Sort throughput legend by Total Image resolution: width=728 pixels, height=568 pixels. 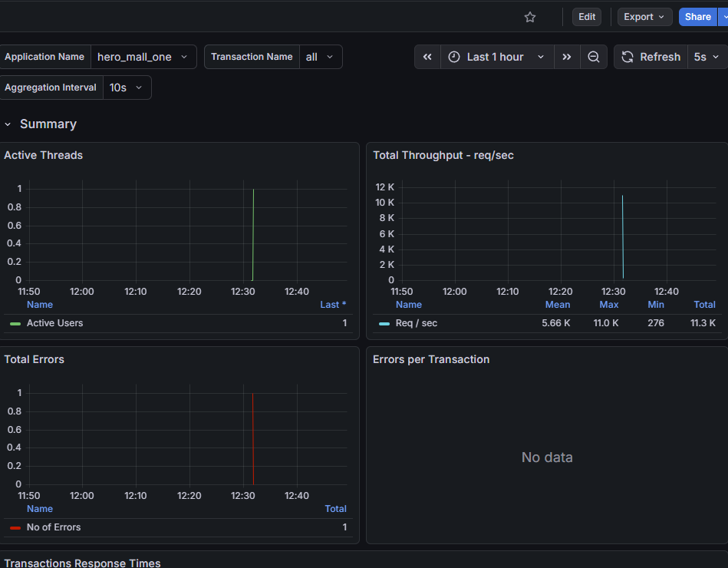704,305
